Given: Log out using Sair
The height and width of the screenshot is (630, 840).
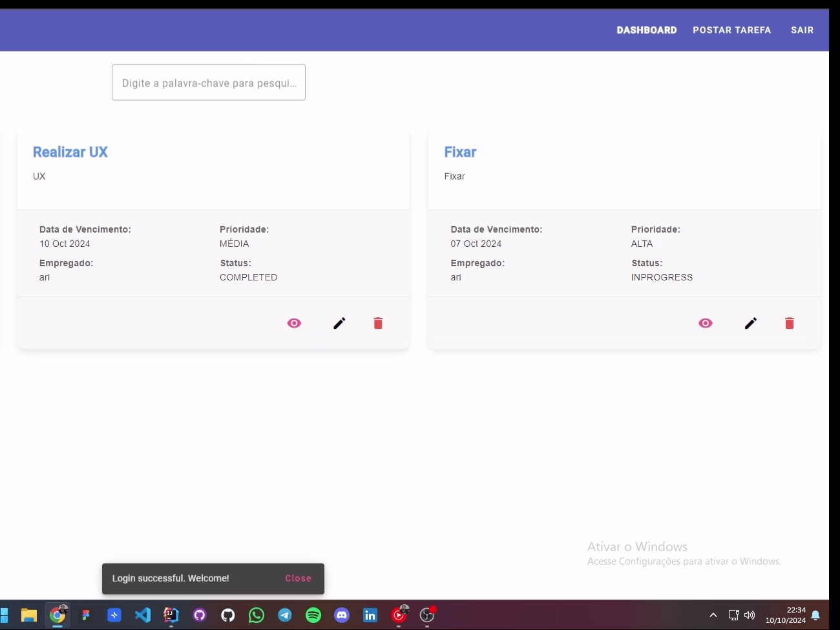Looking at the screenshot, I should pos(802,30).
